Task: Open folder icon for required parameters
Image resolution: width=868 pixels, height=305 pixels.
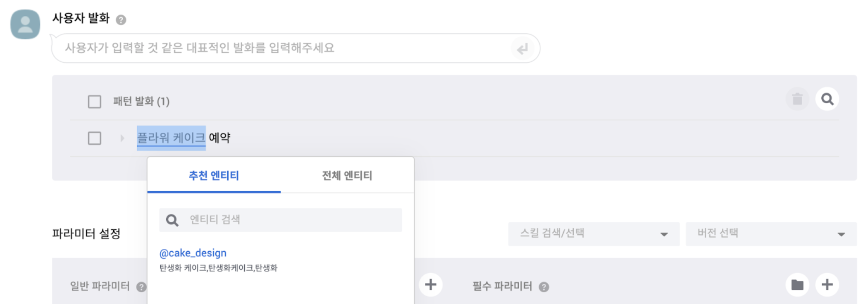Action: coord(797,285)
